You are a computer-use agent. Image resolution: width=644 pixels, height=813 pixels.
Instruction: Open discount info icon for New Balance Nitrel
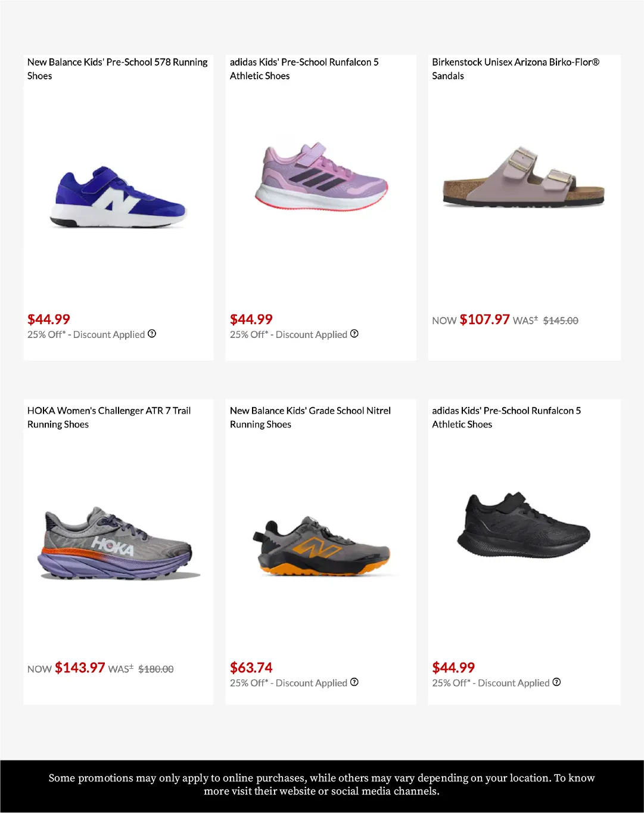[x=354, y=682]
